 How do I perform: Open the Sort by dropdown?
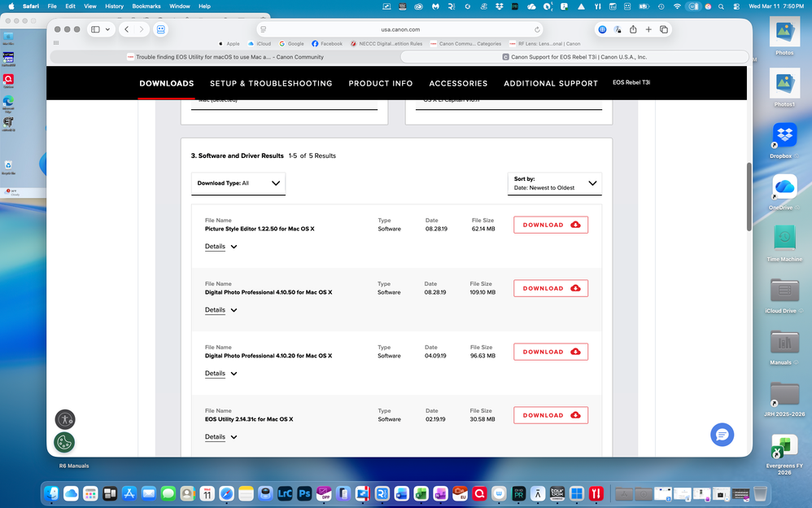555,183
